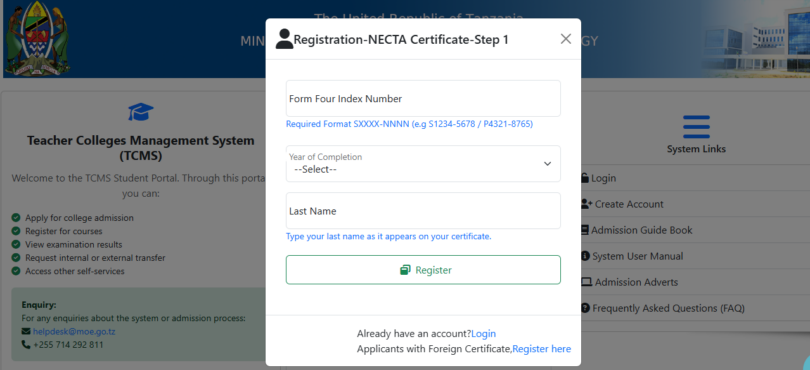Viewport: 810px width, 370px height.
Task: Click the Register button
Action: pyautogui.click(x=423, y=270)
